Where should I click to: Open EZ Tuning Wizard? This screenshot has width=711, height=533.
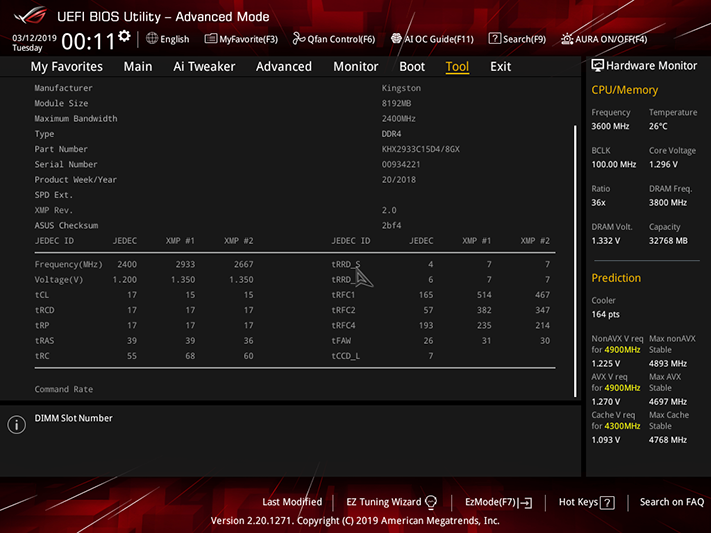[x=391, y=502]
